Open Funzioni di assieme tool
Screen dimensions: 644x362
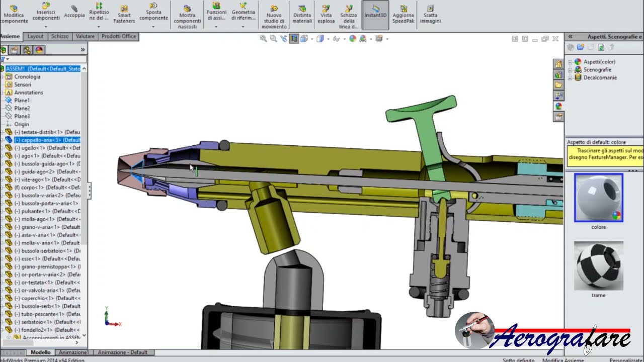(216, 12)
